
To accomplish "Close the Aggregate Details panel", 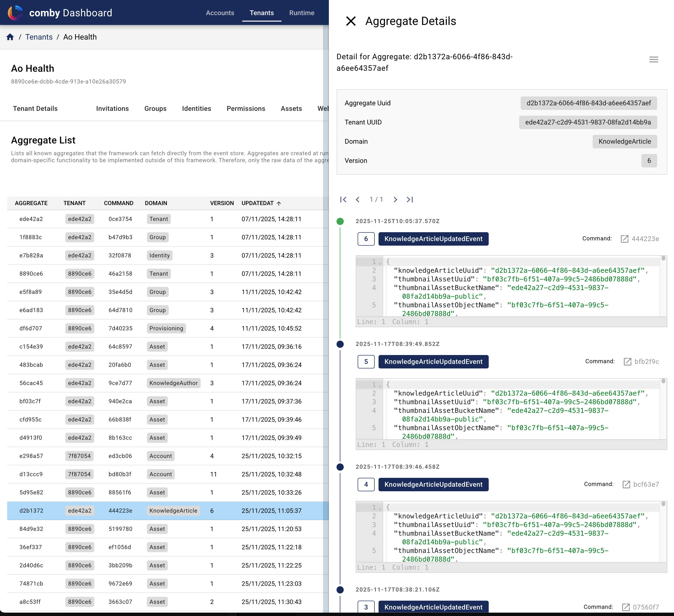I will coord(351,21).
